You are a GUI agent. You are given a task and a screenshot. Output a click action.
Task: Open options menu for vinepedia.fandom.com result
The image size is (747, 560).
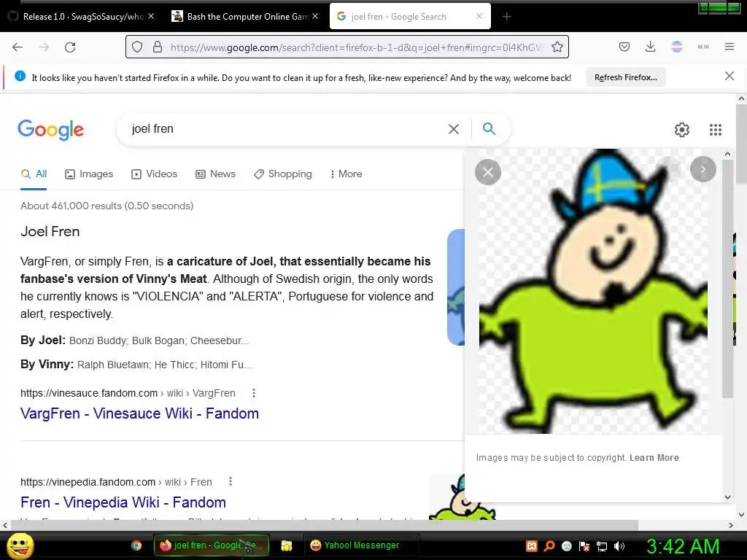230,481
